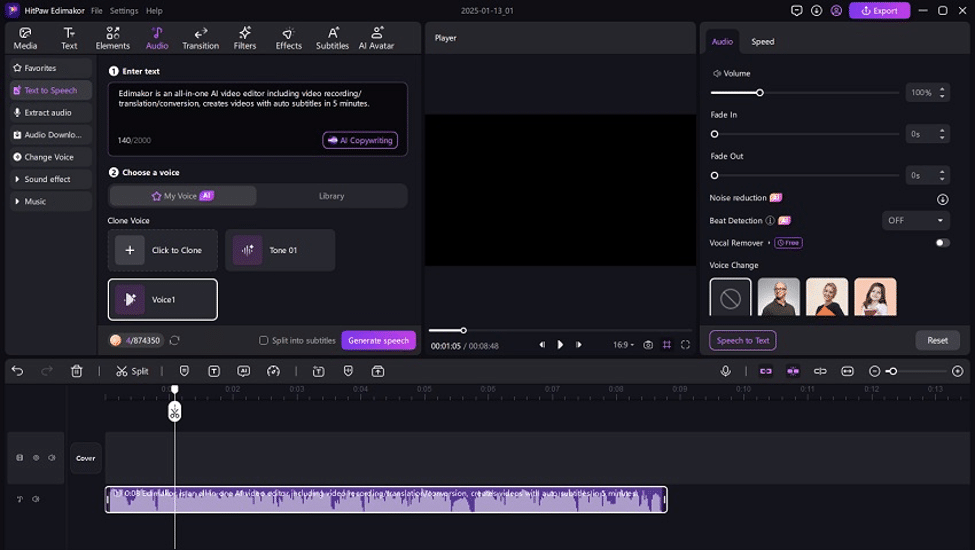Refresh the credits counter
977x550 pixels.
pyautogui.click(x=174, y=341)
